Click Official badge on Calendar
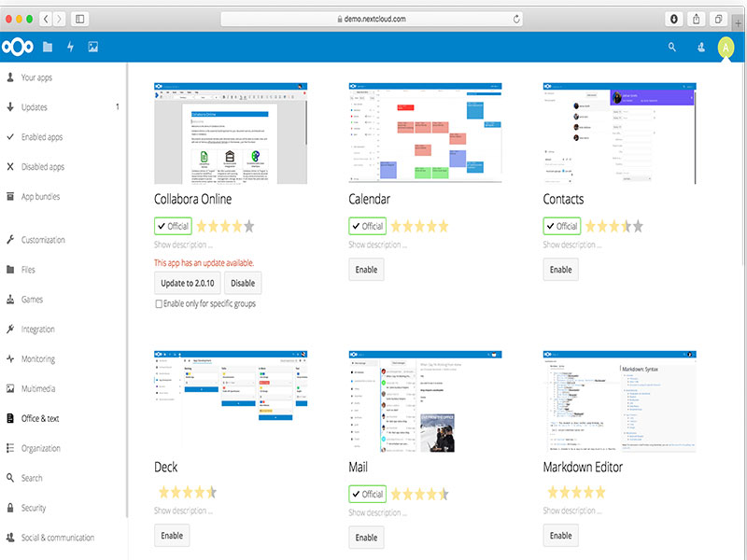 click(367, 226)
